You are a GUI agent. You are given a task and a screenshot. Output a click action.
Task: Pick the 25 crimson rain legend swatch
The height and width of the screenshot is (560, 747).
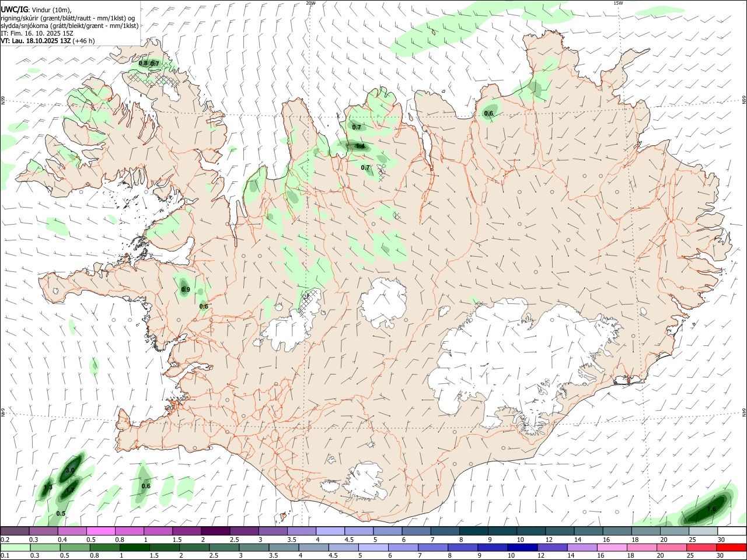pyautogui.click(x=701, y=547)
